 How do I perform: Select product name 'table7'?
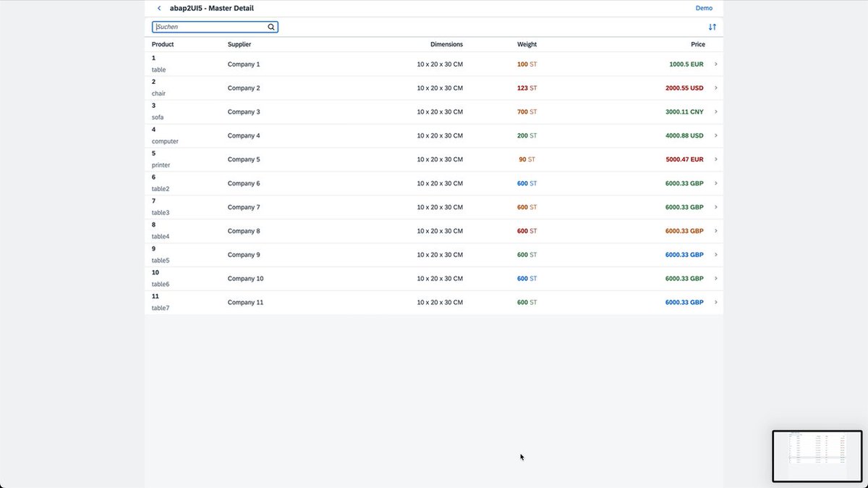(161, 308)
